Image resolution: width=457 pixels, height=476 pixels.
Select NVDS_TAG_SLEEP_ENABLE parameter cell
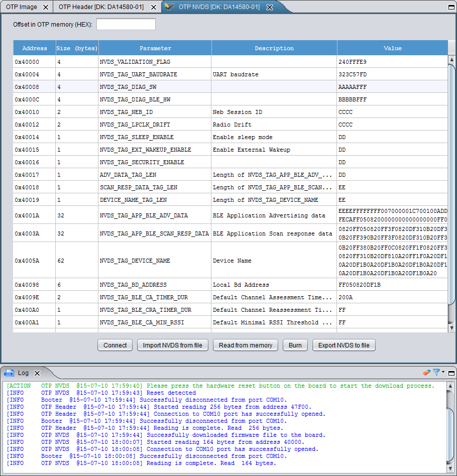coord(155,137)
